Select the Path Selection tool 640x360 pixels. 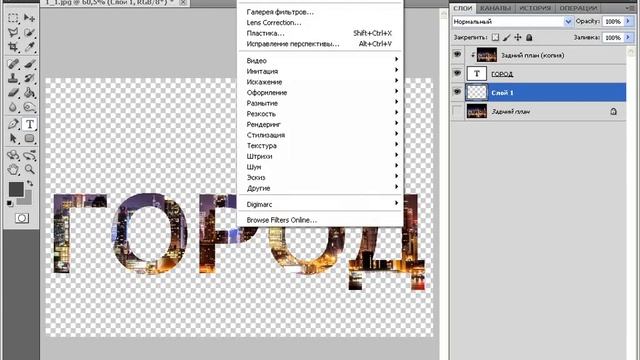(13, 138)
